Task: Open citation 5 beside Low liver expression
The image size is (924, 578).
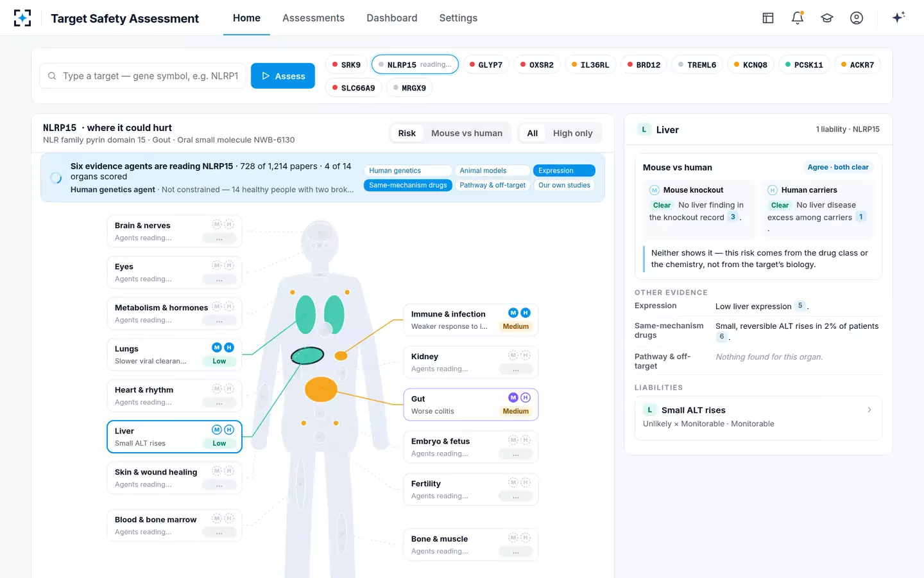Action: (800, 306)
